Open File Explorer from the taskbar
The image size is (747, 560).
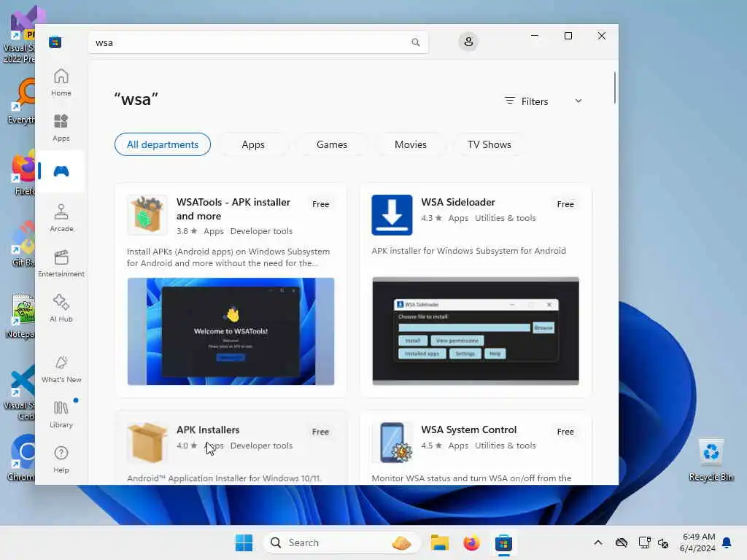click(x=439, y=542)
